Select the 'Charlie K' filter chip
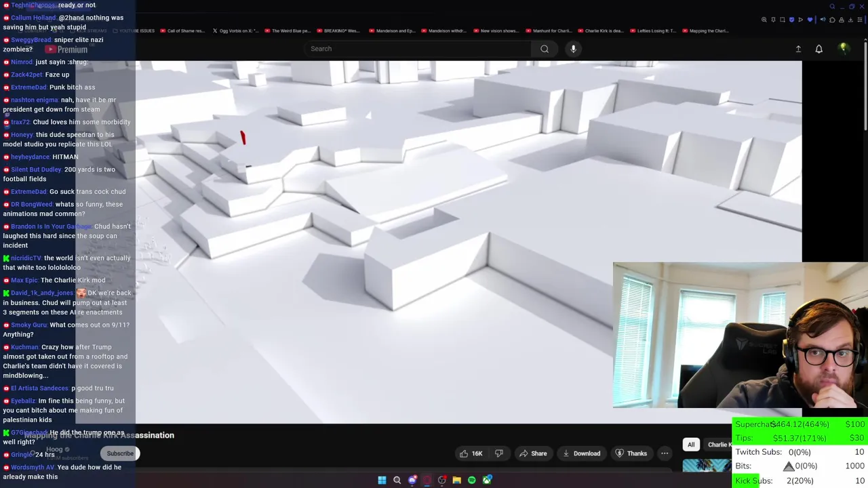 [x=719, y=445]
